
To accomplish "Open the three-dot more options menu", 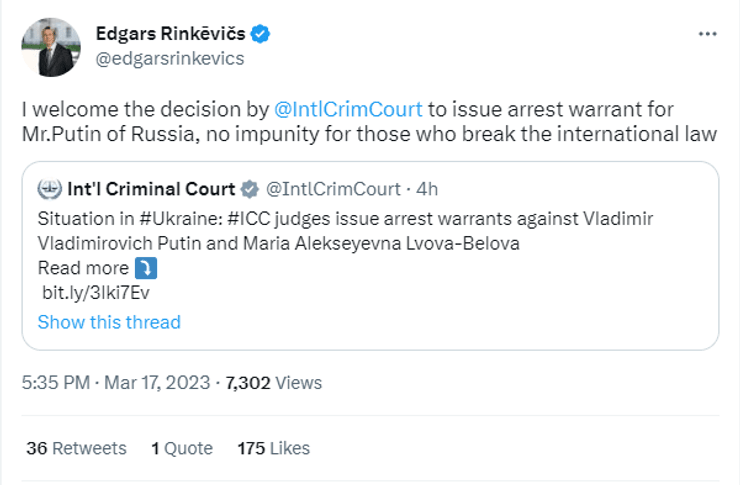I will click(707, 34).
